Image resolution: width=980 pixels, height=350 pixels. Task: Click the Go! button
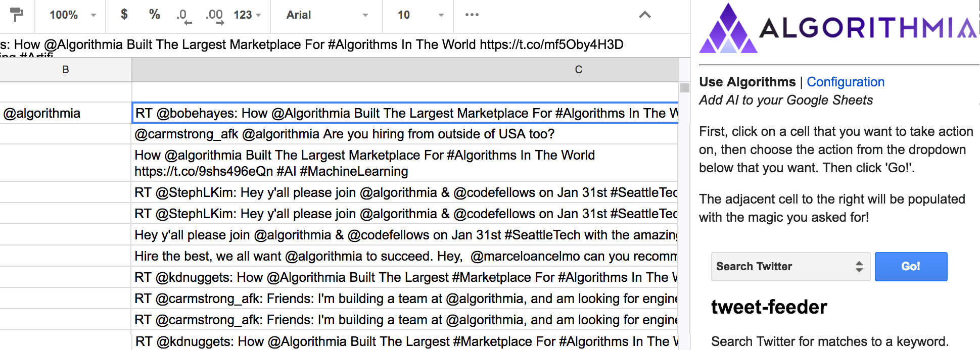click(x=911, y=267)
